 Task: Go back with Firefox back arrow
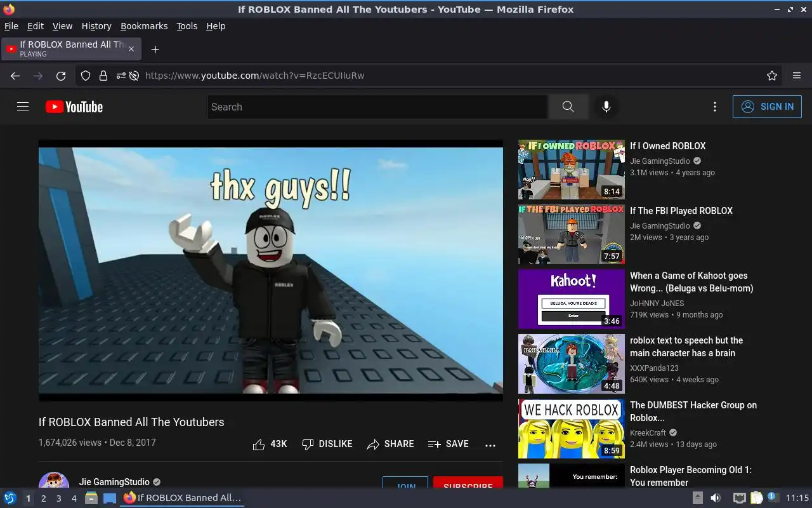click(x=15, y=76)
